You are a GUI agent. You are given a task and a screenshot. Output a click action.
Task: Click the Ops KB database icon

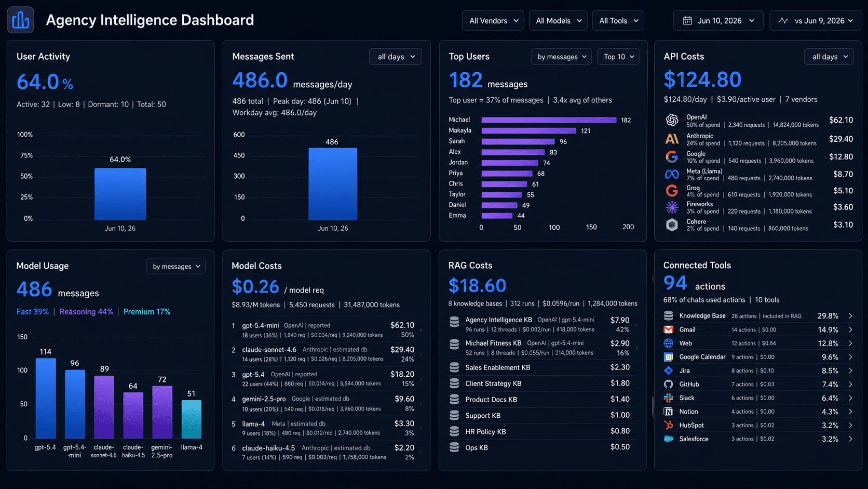click(x=454, y=447)
